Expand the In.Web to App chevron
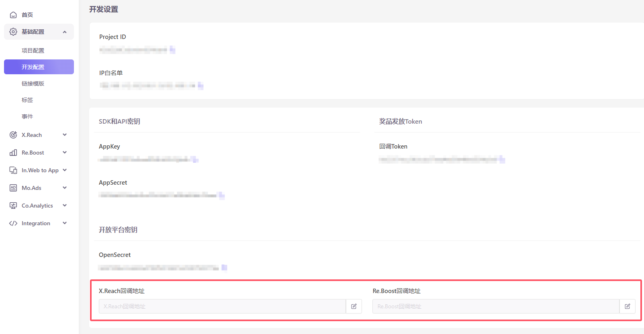 65,170
